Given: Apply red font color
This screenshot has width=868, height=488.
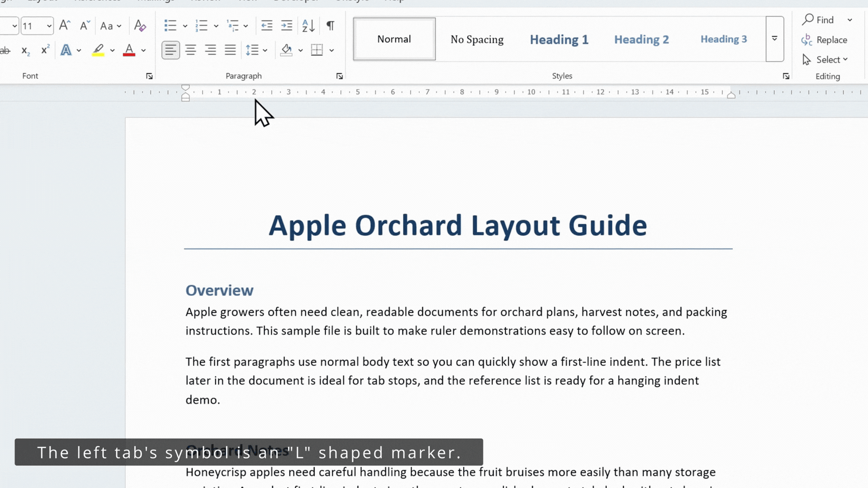Looking at the screenshot, I should click(x=129, y=50).
